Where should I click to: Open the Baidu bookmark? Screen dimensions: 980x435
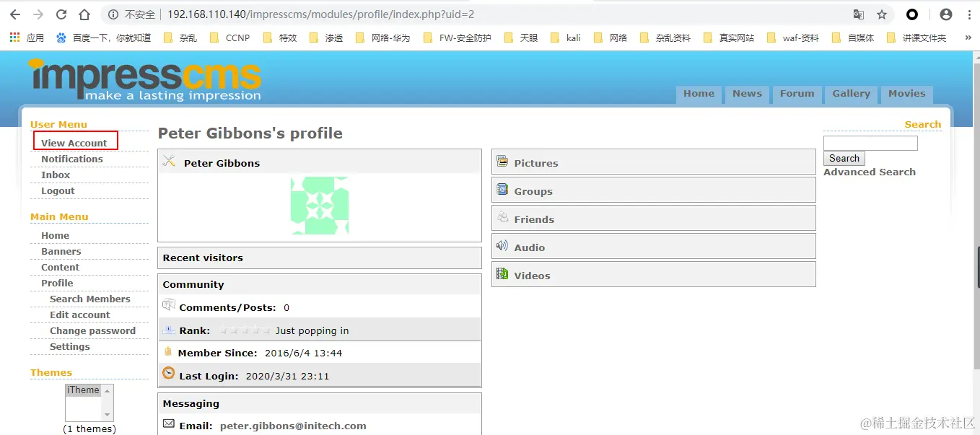[103, 38]
